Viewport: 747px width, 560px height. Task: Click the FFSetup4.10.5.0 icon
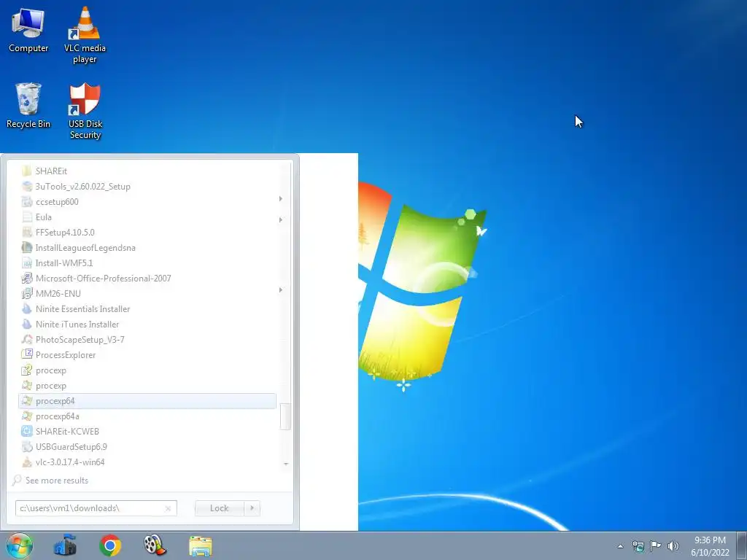point(27,233)
